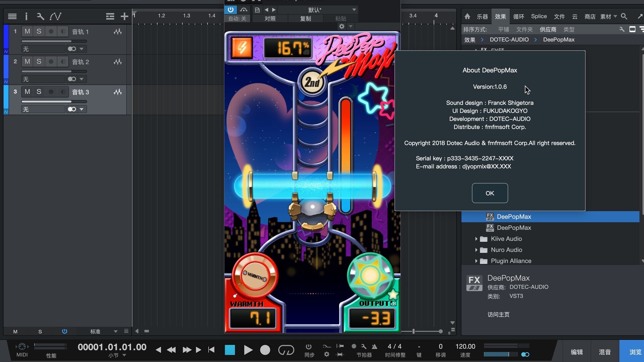
Task: Open the 编辑 edit view
Action: pos(577,352)
